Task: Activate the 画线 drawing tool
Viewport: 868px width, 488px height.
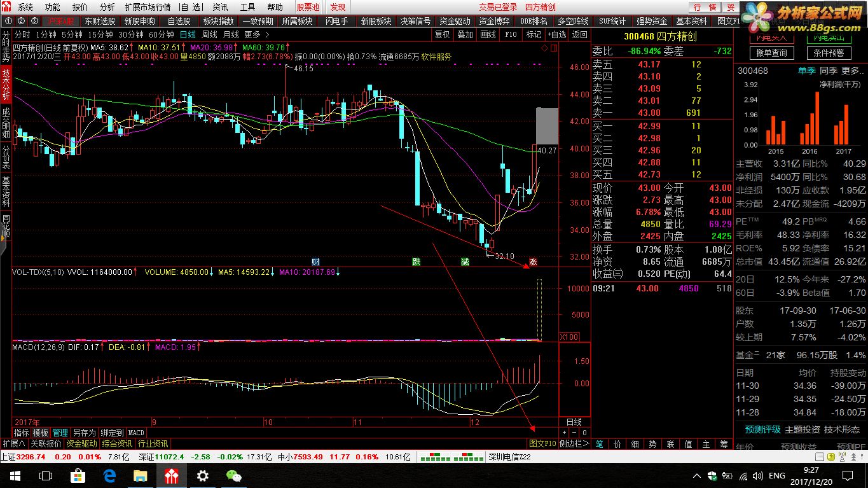Action: tap(488, 34)
